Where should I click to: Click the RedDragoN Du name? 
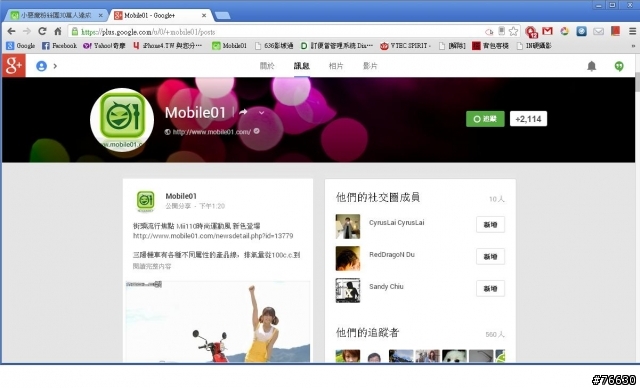pyautogui.click(x=392, y=255)
